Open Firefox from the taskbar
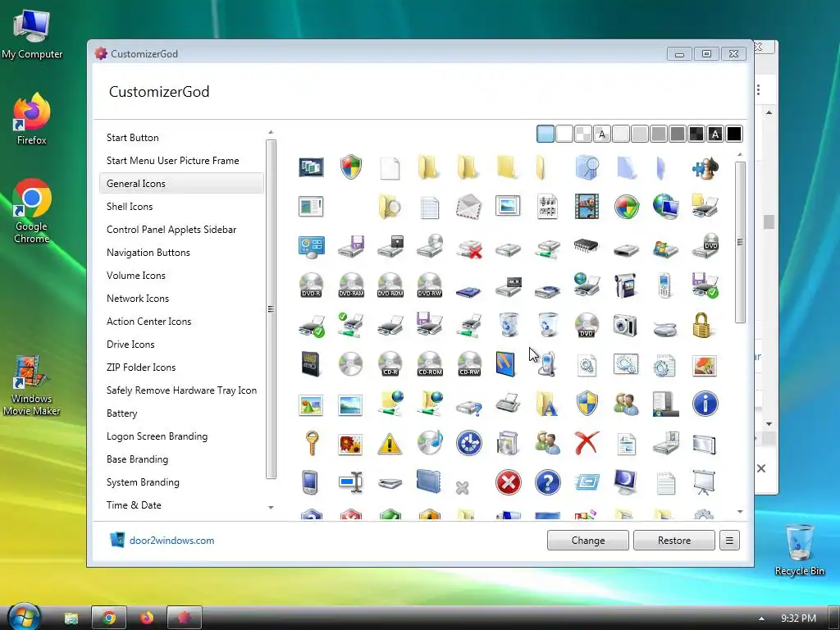The height and width of the screenshot is (630, 840). (x=147, y=618)
